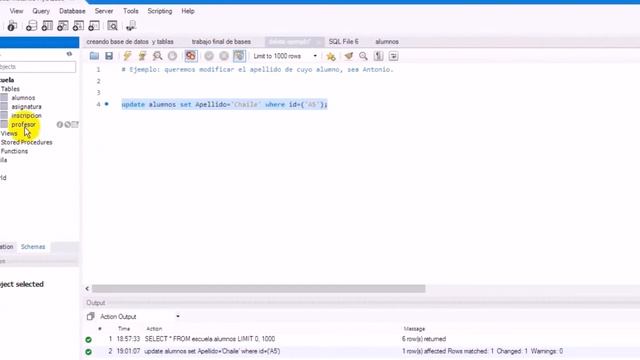This screenshot has width=640, height=360.
Task: Toggle word wrapping in editor
Action: [x=393, y=56]
